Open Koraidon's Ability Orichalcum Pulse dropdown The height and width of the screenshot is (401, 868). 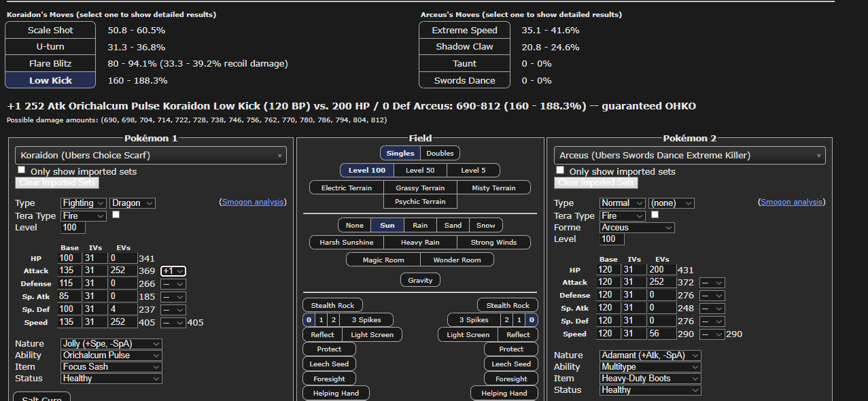click(x=111, y=355)
